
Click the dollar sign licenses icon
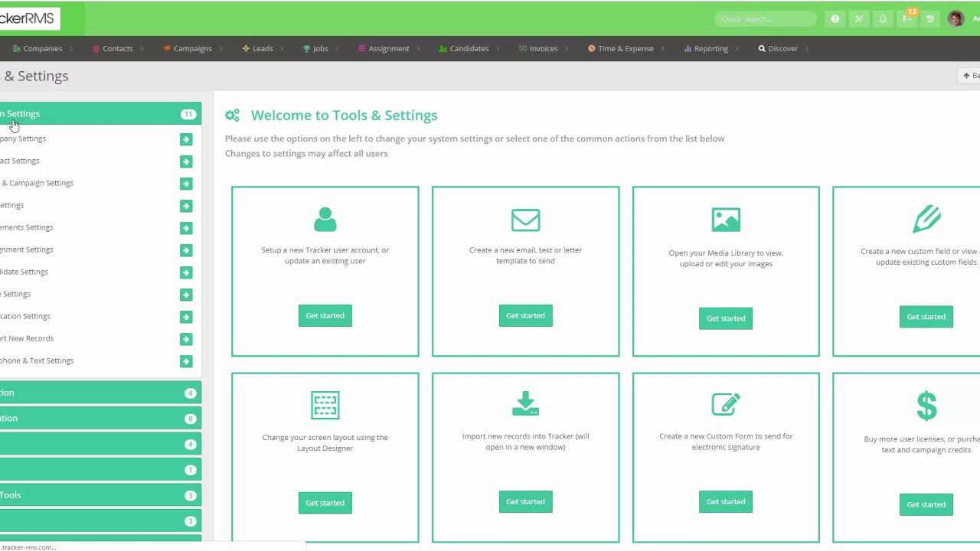tap(926, 406)
